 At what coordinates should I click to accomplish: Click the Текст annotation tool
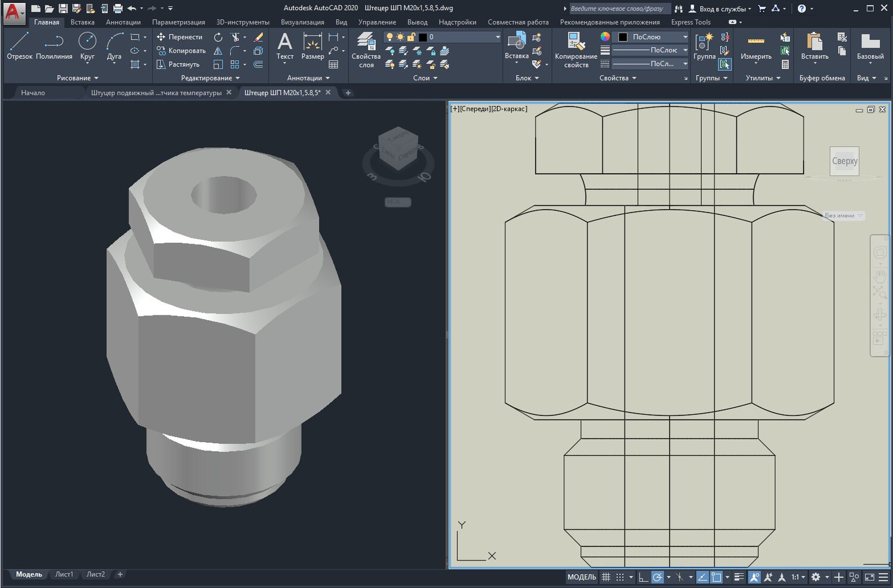[285, 46]
